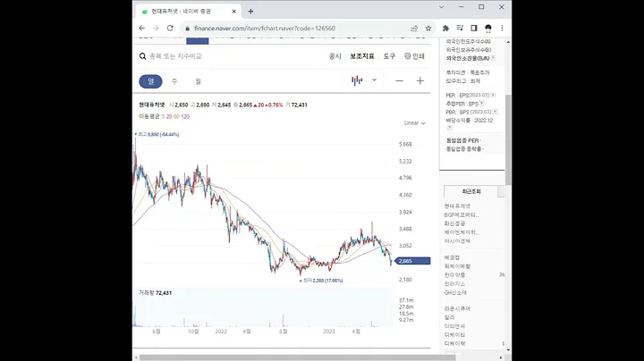644x361 pixels.
Task: Click help icon next to 외국인소진율
Action: click(493, 58)
